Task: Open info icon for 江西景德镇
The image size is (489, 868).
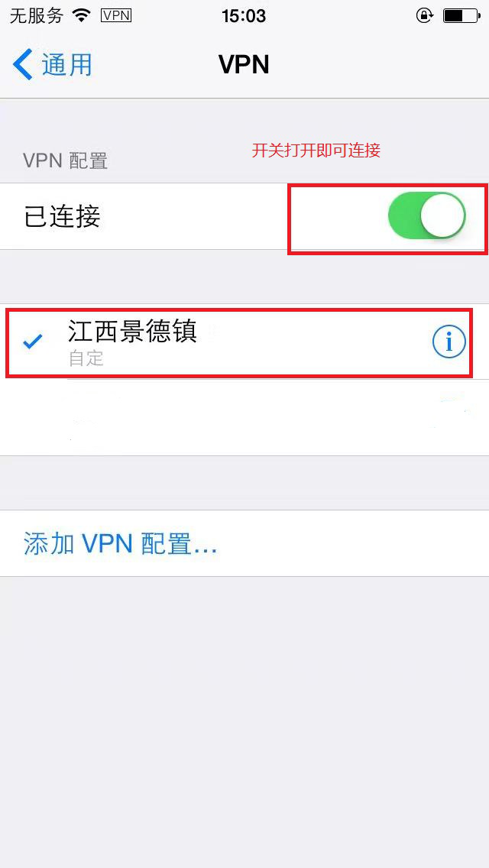Action: 449,343
